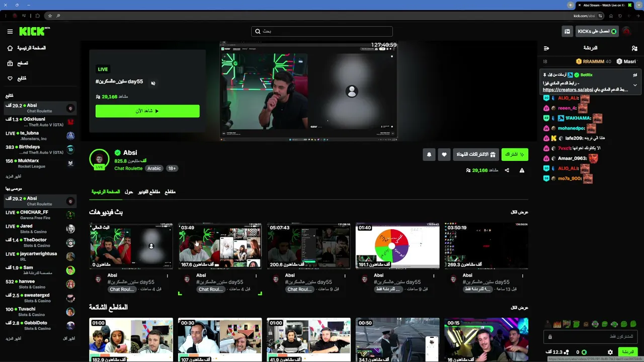Viewport: 644px width, 362px height.
Task: Click the Chat Roulette category link under Absi
Action: coord(128,168)
